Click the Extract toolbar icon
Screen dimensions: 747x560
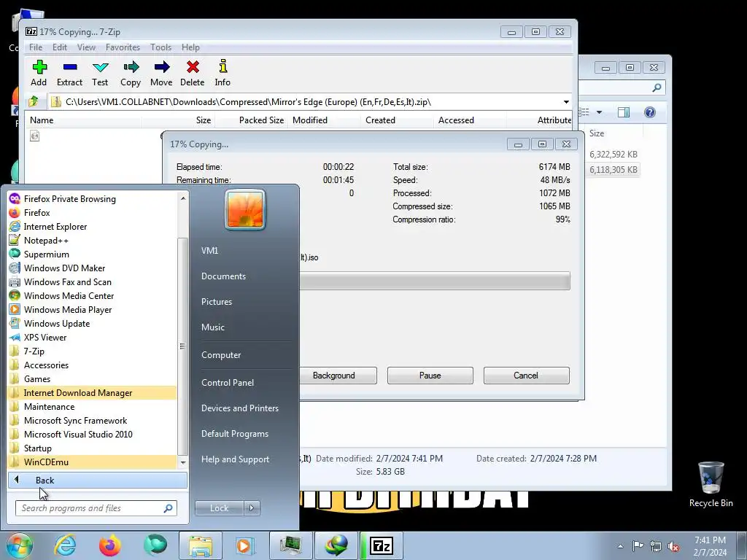[69, 72]
